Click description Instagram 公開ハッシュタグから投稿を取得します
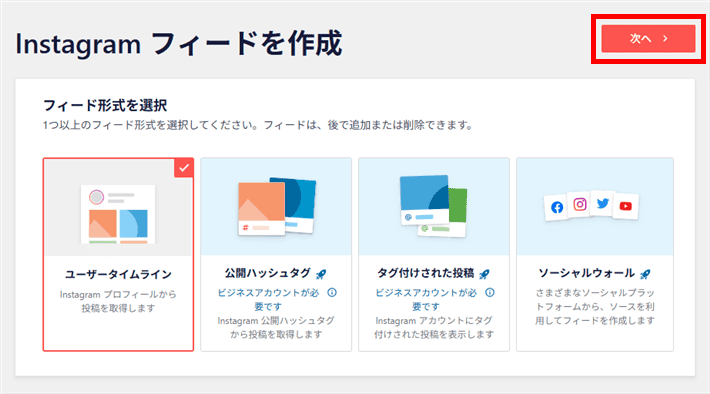 pyautogui.click(x=276, y=327)
